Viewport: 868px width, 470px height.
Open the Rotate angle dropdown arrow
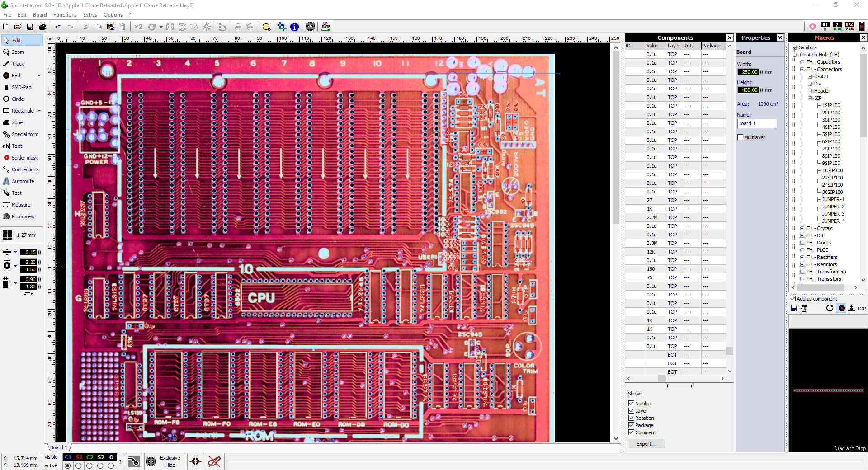[x=160, y=27]
